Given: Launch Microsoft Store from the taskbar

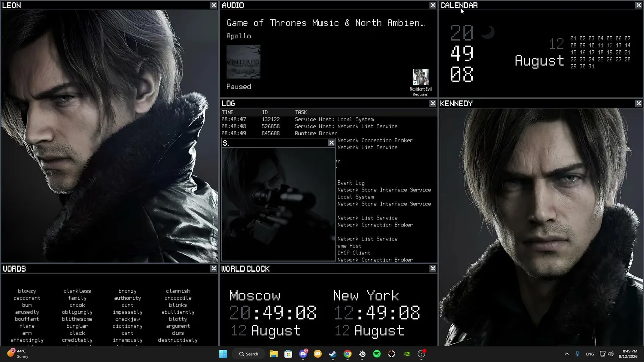Looking at the screenshot, I should [x=288, y=354].
